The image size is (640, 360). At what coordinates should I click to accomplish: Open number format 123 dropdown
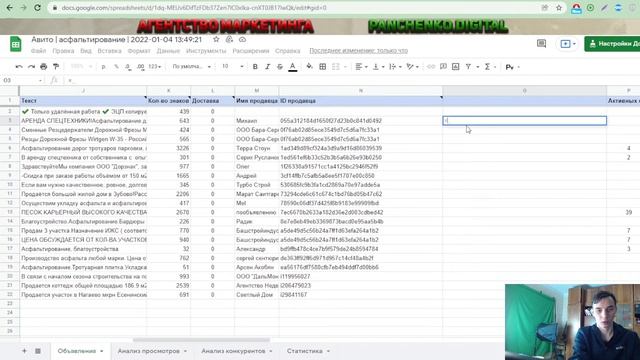tap(155, 67)
